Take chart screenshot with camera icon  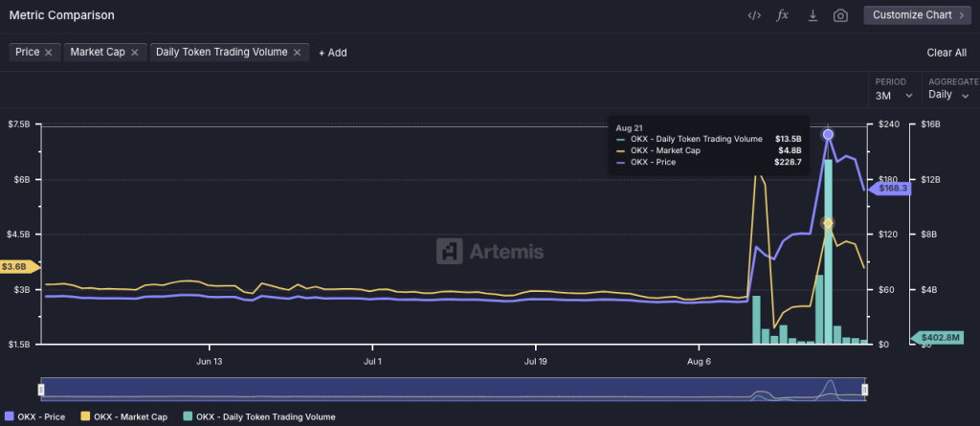click(840, 15)
